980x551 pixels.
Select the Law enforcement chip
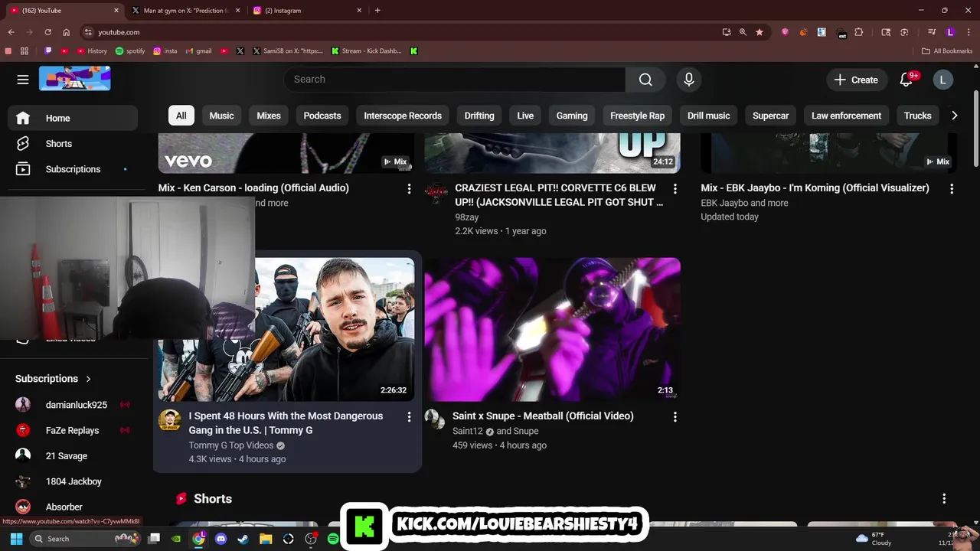846,116
